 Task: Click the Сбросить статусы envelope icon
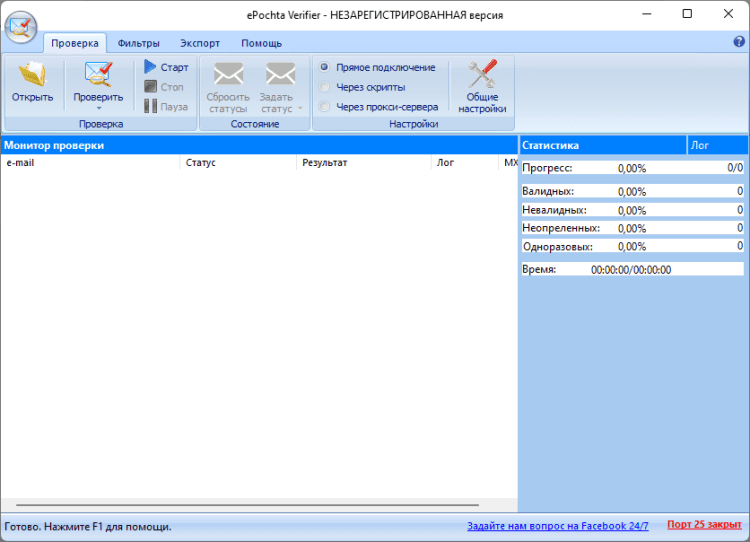pyautogui.click(x=228, y=74)
